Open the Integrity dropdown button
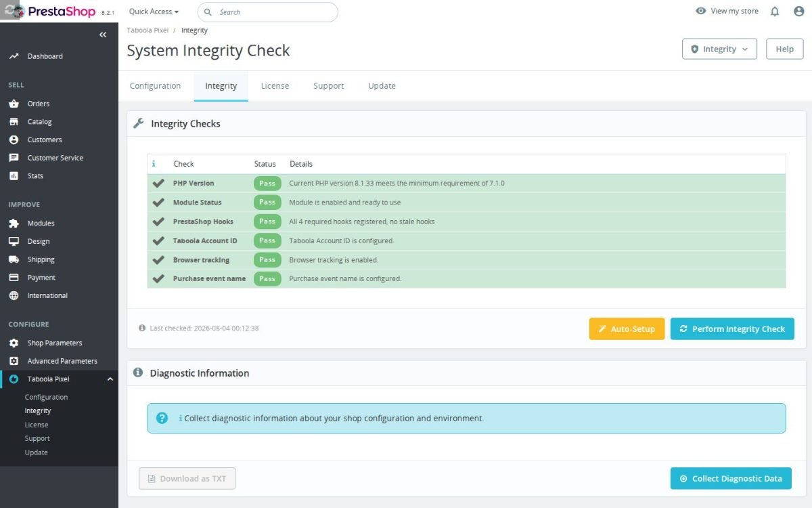The height and width of the screenshot is (508, 812). (x=719, y=49)
